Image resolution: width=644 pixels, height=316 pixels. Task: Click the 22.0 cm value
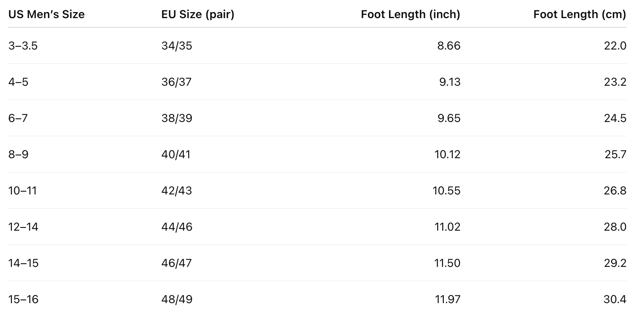click(615, 46)
